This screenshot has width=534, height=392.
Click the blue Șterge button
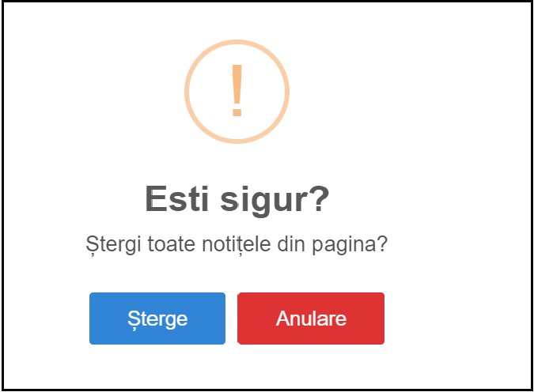[157, 318]
